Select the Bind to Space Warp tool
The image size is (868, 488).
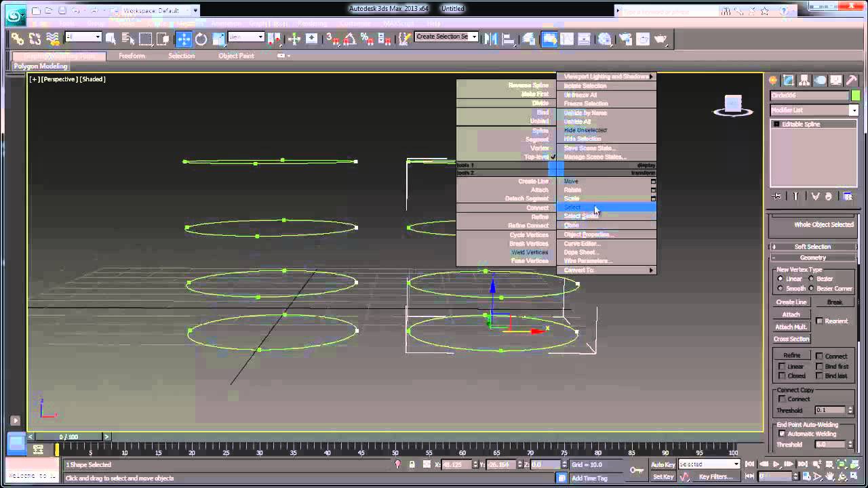[x=52, y=39]
